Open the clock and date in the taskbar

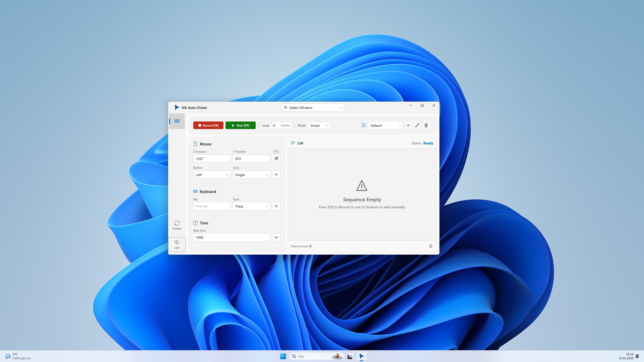pos(626,356)
